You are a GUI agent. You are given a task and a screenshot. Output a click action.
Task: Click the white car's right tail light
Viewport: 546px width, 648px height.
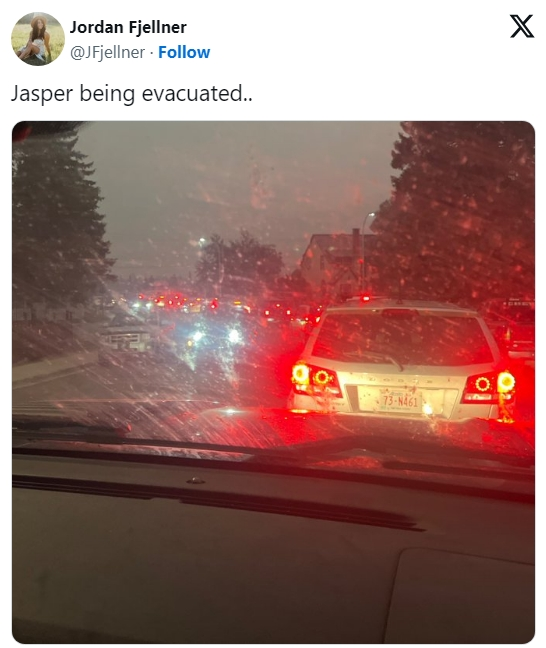490,387
